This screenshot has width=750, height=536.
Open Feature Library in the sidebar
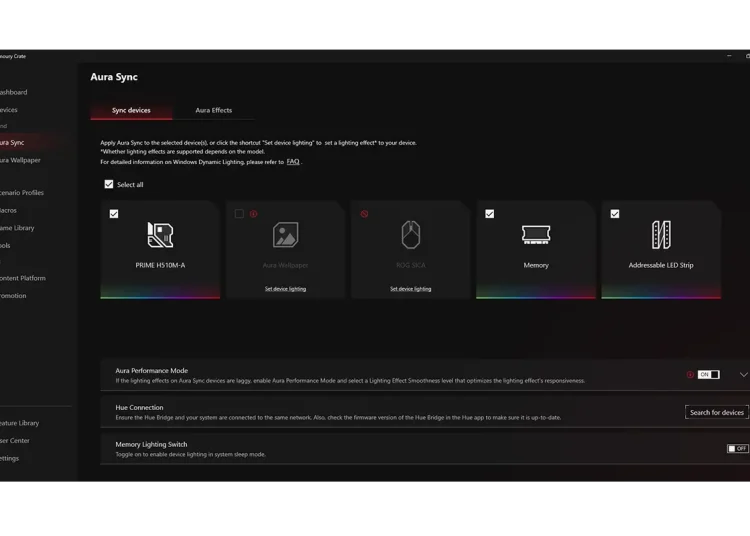point(20,423)
